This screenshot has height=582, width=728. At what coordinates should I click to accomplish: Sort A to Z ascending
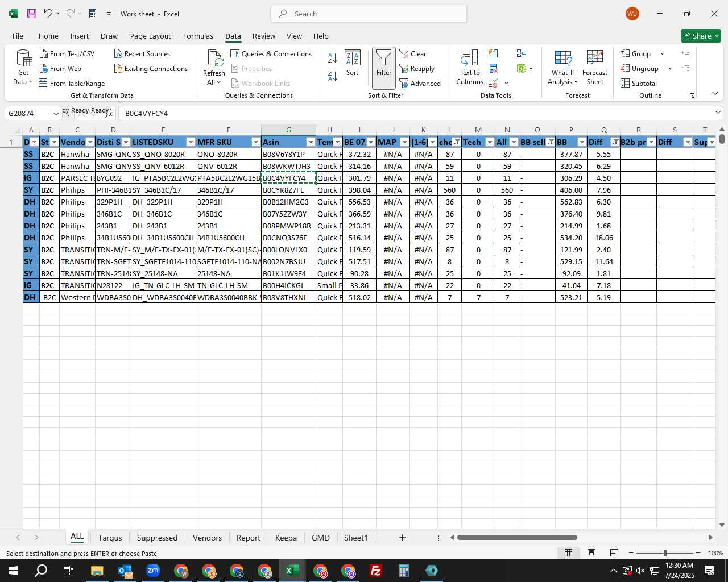[333, 57]
